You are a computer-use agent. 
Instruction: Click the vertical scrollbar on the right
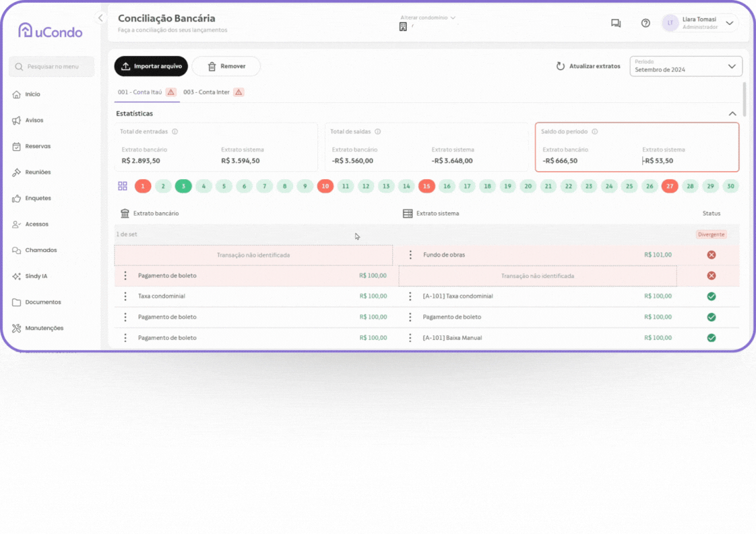pyautogui.click(x=745, y=99)
